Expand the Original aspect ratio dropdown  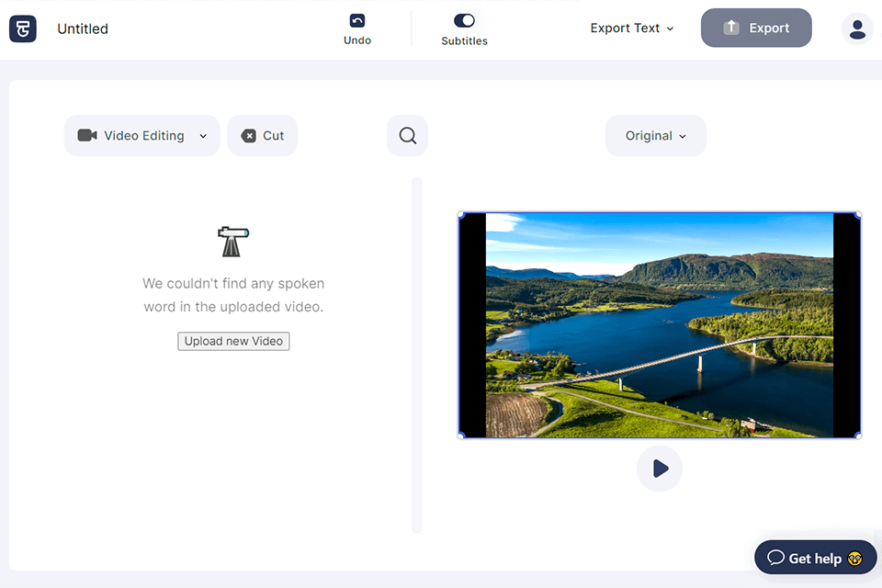tap(656, 136)
